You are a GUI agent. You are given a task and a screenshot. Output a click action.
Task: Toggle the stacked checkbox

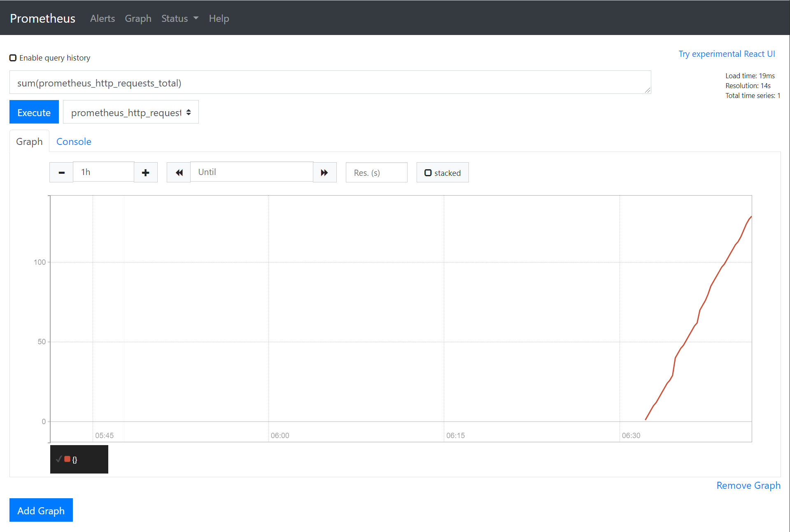point(428,173)
